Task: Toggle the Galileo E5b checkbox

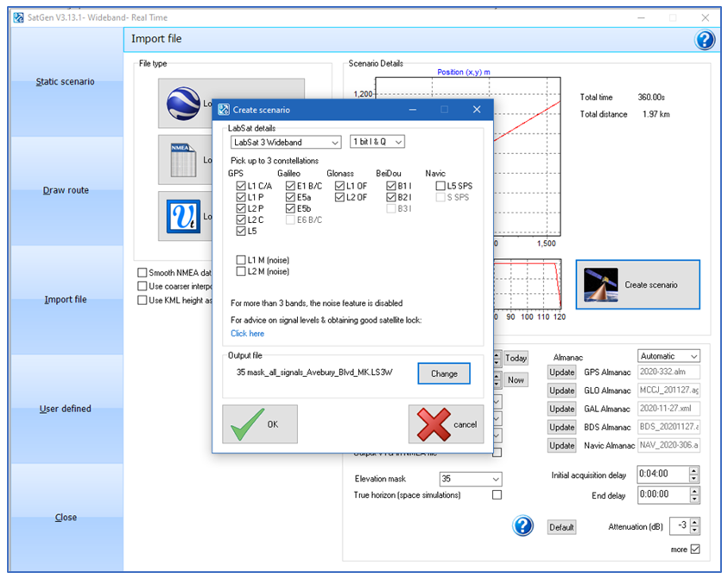Action: 291,208
